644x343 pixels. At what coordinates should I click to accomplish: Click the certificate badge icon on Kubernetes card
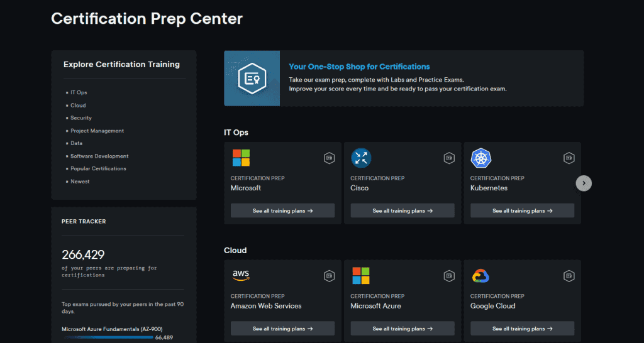tap(569, 158)
